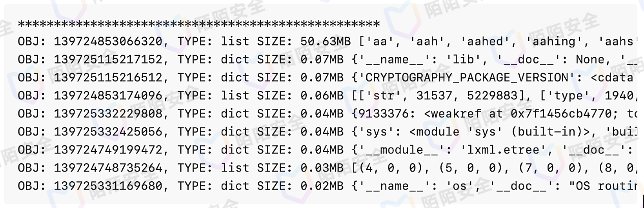644x208 pixels.
Task: Click the CRYPTOGRAPHY_PACKAGE_VERSION key text
Action: pos(467,77)
